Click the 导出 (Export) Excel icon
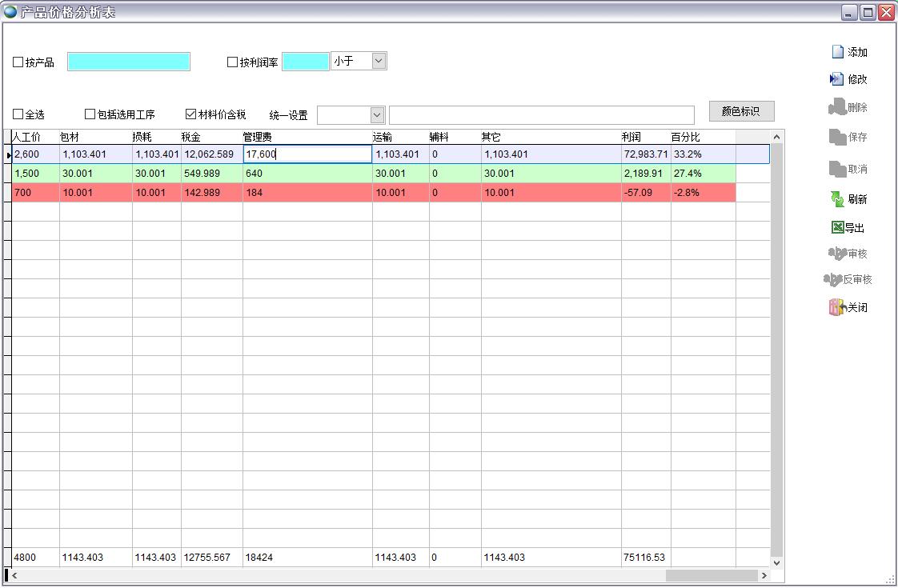This screenshot has height=588, width=898. point(837,228)
